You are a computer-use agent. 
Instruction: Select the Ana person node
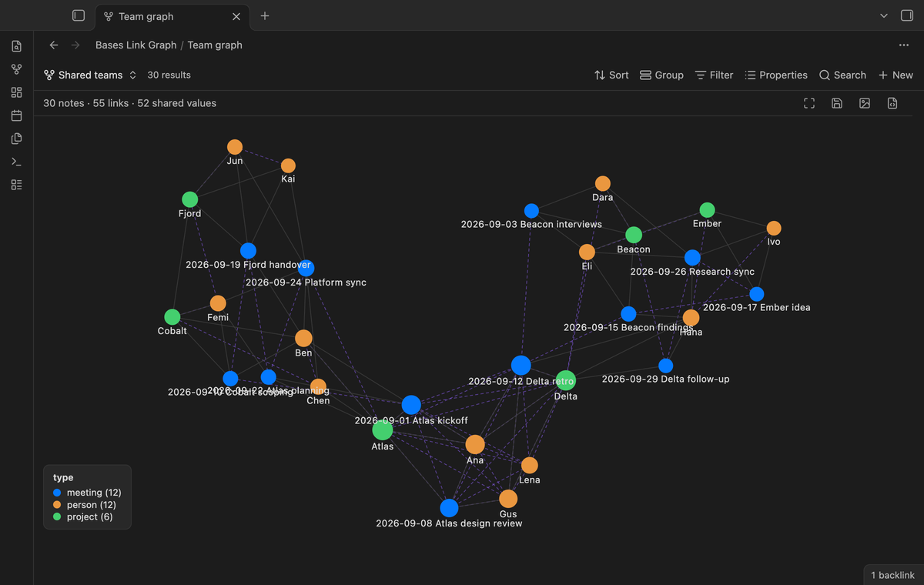tap(475, 444)
